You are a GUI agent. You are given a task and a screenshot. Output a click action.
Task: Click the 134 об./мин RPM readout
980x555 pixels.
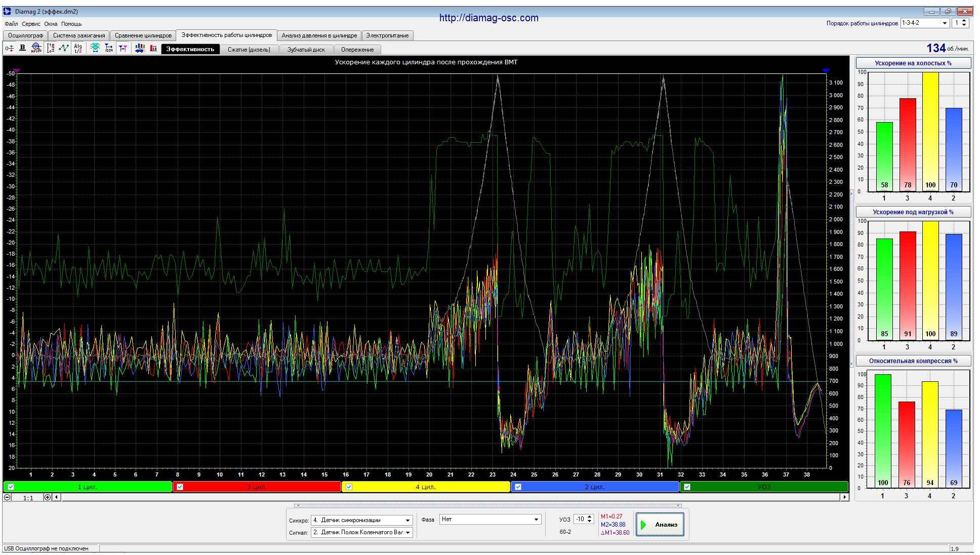point(947,48)
